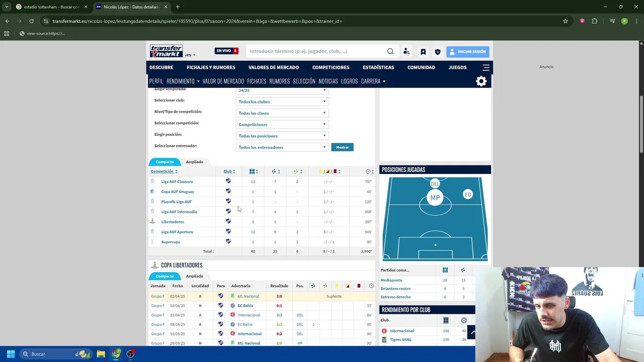Switch to Ampliado tab under Copa Libertadores
This screenshot has height=362, width=644.
pyautogui.click(x=194, y=276)
